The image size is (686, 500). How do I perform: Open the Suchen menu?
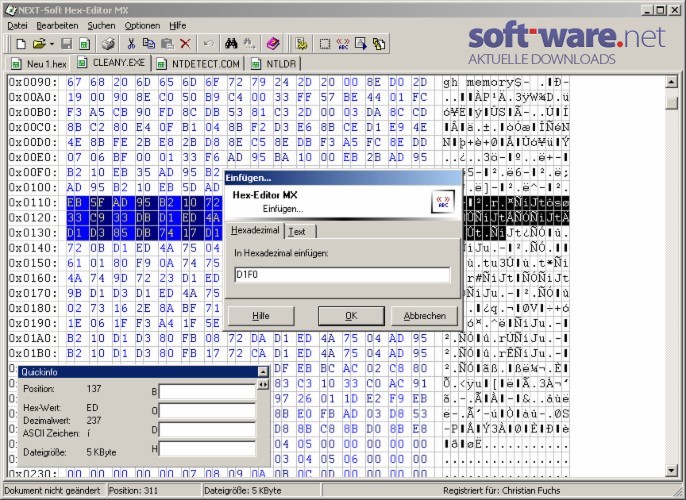[101, 26]
